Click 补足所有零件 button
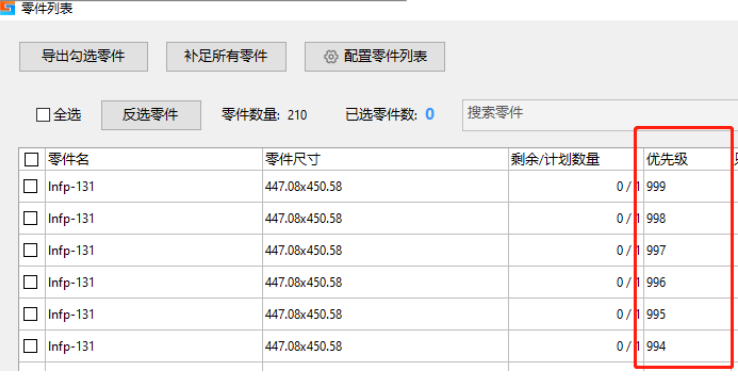 226,57
